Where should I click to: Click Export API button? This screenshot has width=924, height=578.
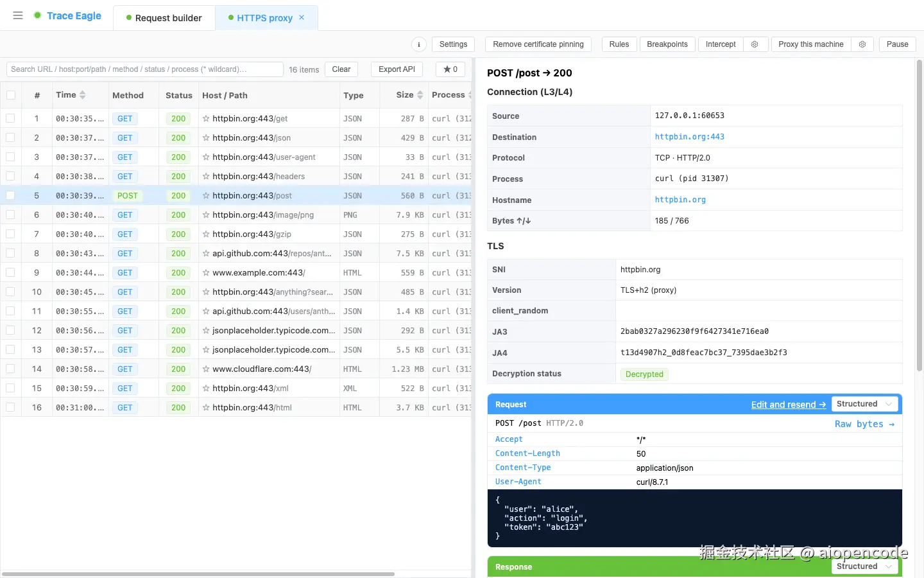tap(397, 69)
